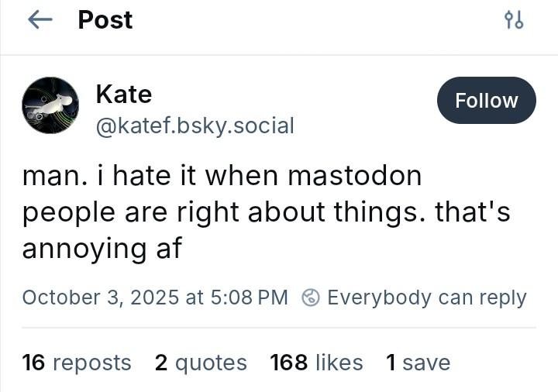Click the "1 save" count
Screen dimensions: 558x392
pyautogui.click(x=418, y=363)
